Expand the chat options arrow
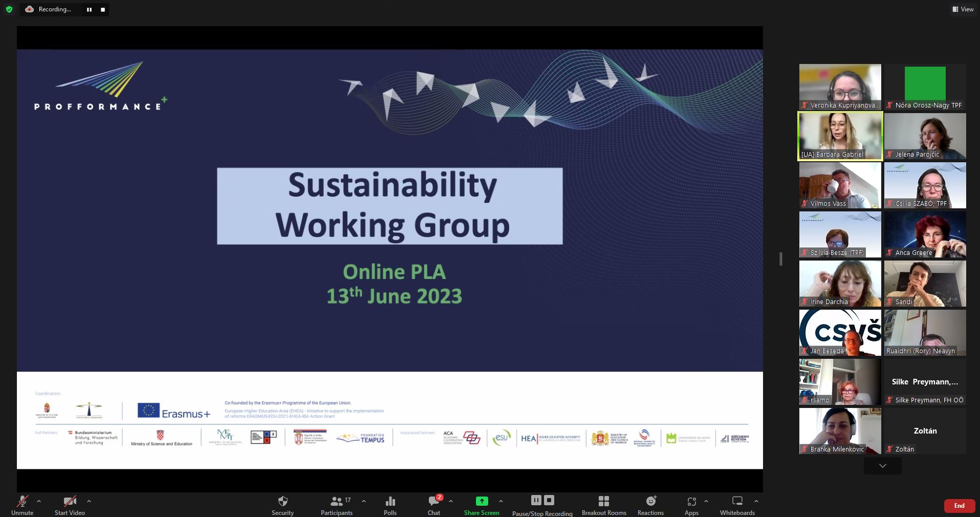 coord(451,501)
